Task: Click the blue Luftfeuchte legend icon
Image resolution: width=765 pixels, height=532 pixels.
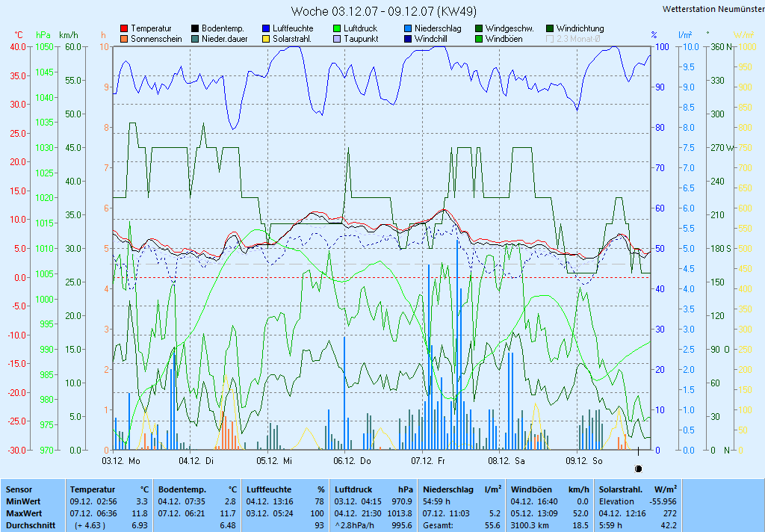Action: (266, 28)
